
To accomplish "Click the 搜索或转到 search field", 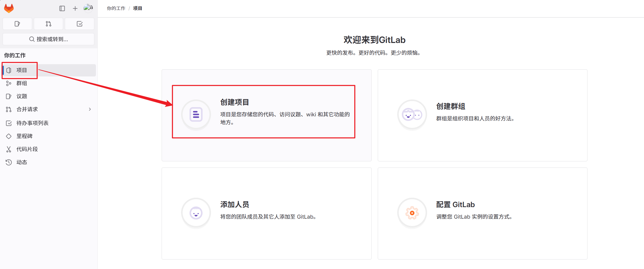I will coord(48,39).
